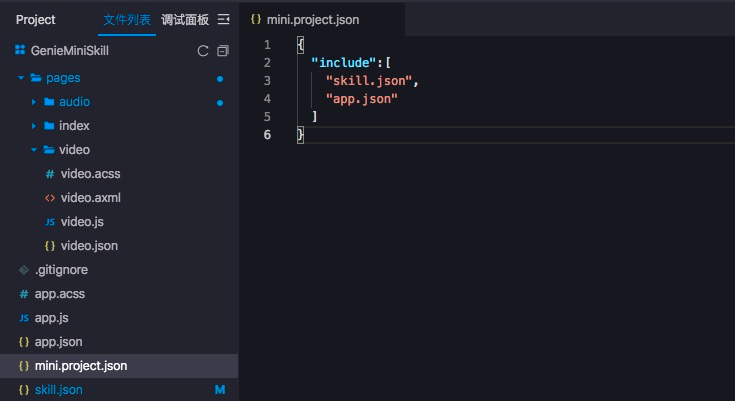The image size is (735, 401).
Task: Click the JS icon beside video.js
Action: coord(50,222)
